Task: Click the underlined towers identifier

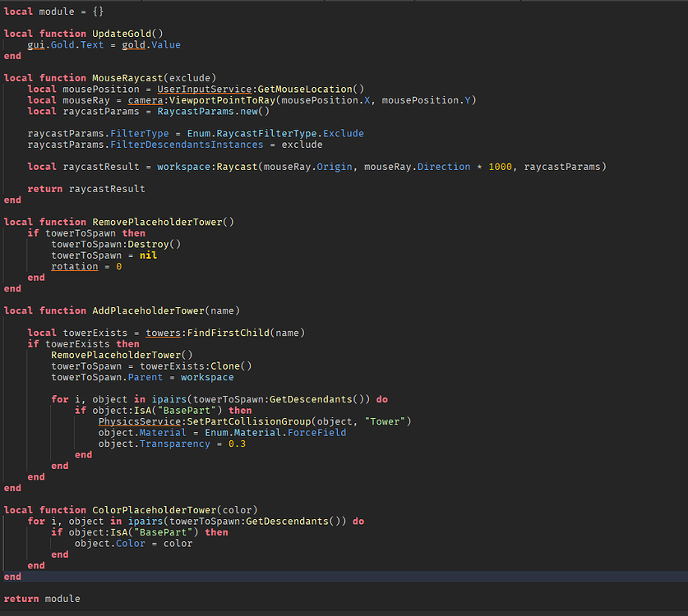Action: pyautogui.click(x=163, y=333)
